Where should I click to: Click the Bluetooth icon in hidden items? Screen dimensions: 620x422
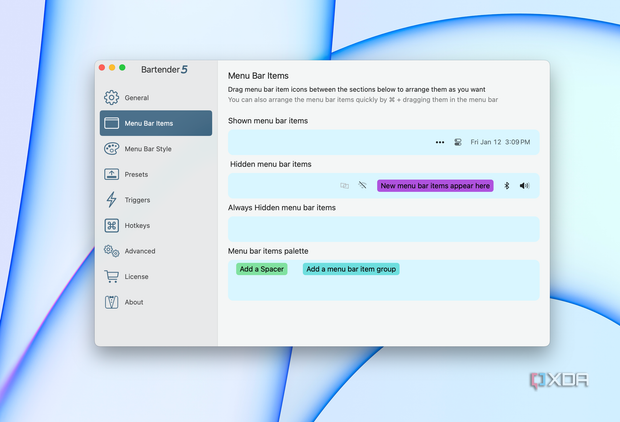pyautogui.click(x=507, y=185)
